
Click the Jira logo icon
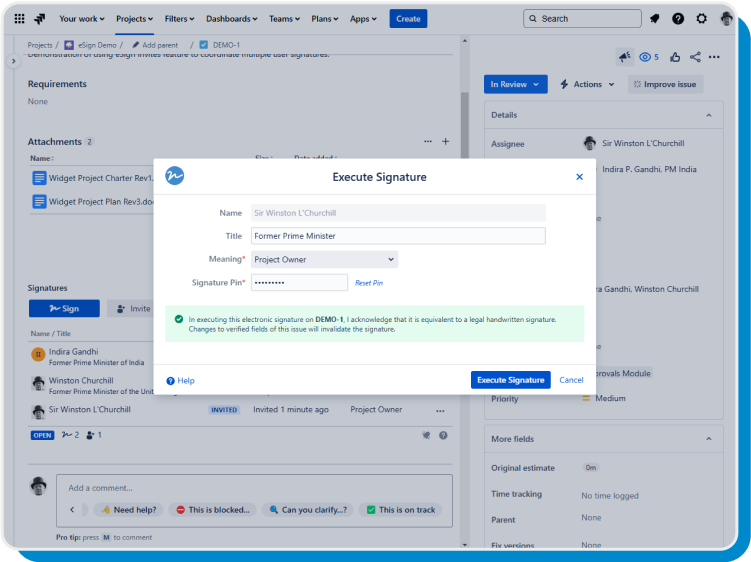(x=40, y=19)
